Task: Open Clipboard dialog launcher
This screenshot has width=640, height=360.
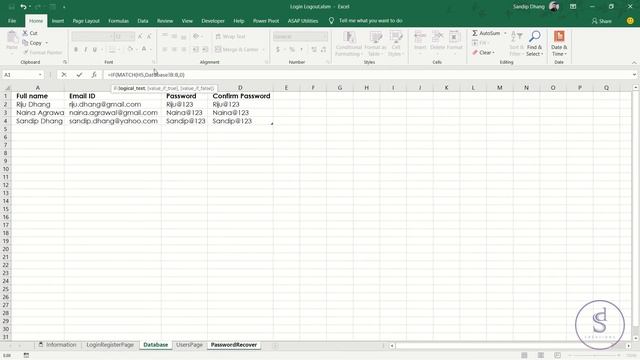Action: pos(64,62)
